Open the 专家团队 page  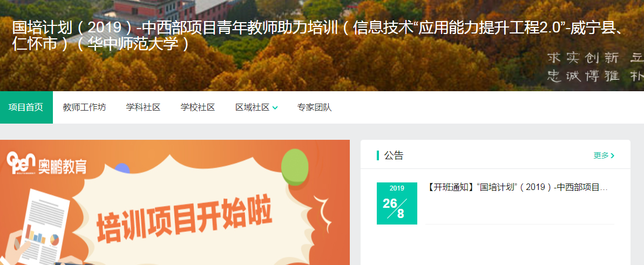click(x=314, y=107)
